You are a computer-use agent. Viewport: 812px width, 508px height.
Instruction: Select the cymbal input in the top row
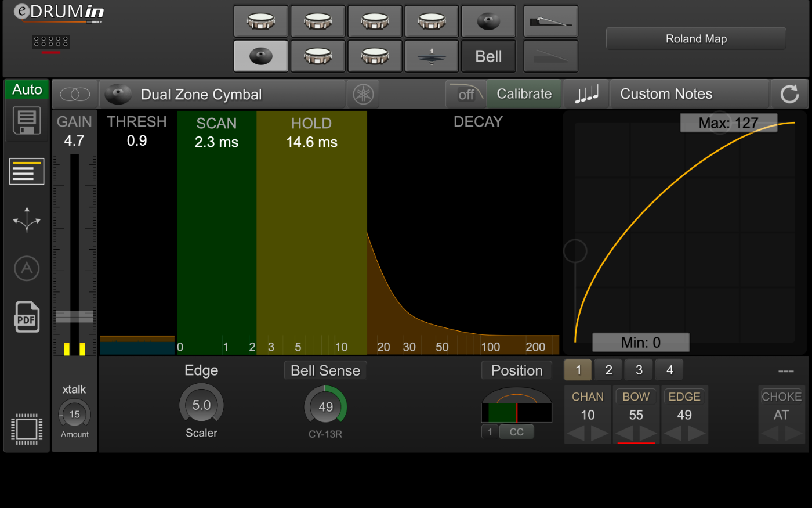(x=488, y=21)
